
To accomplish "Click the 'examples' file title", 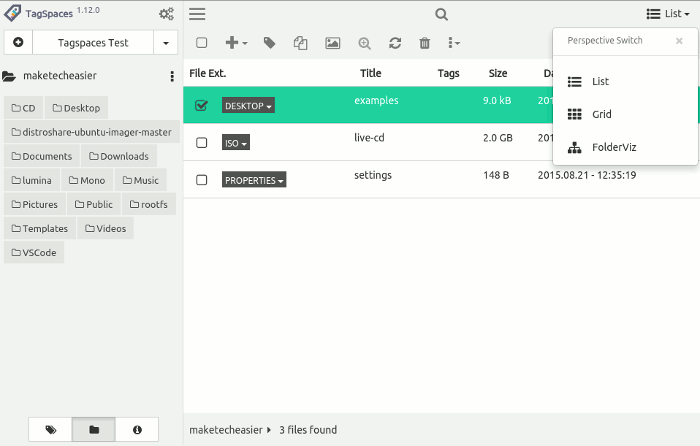I will point(376,100).
